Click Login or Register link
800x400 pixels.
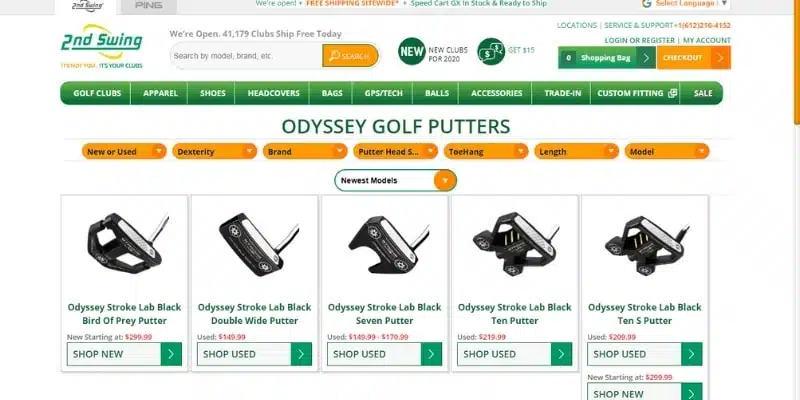(x=639, y=40)
